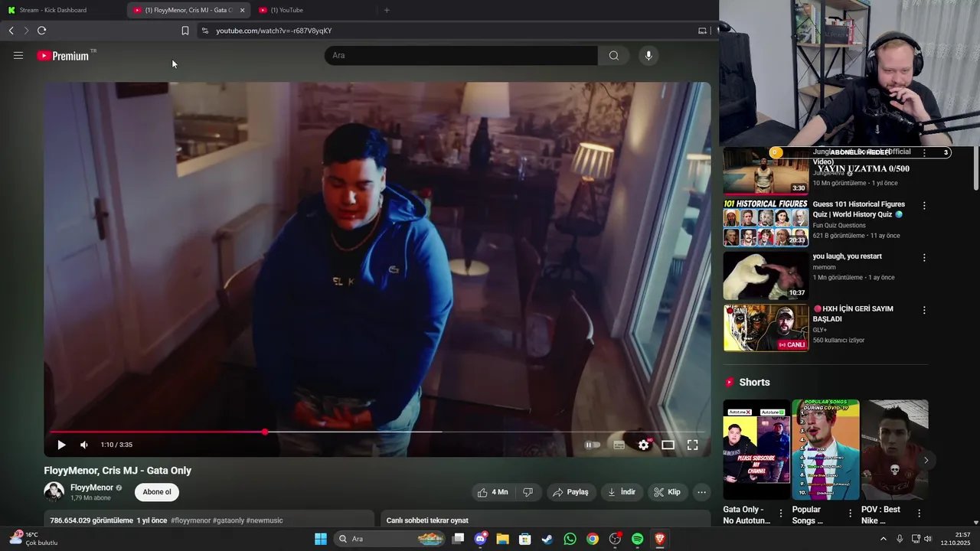Expand system tray hidden icons chevron
980x551 pixels.
click(883, 539)
